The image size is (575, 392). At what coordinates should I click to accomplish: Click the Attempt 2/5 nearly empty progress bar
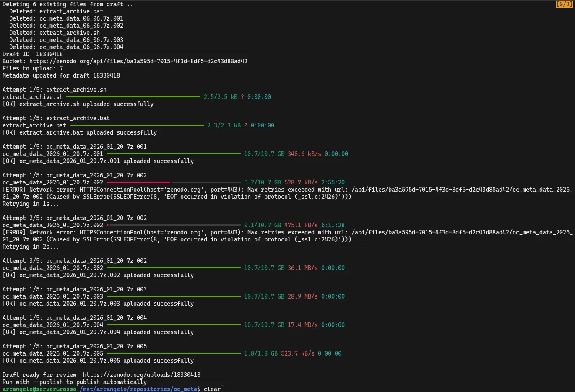pos(174,225)
